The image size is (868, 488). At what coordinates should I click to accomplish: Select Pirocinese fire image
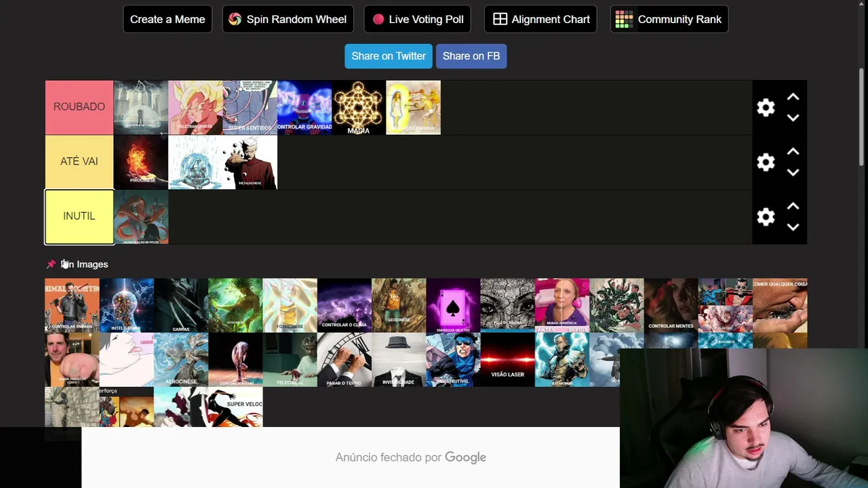point(141,162)
